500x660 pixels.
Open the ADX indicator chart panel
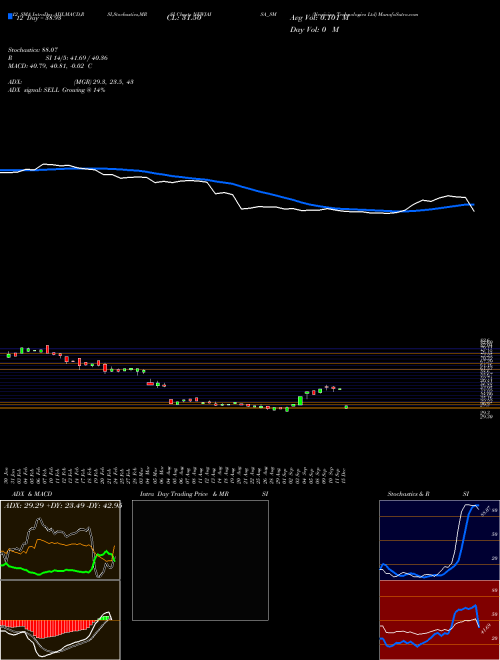tap(60, 539)
